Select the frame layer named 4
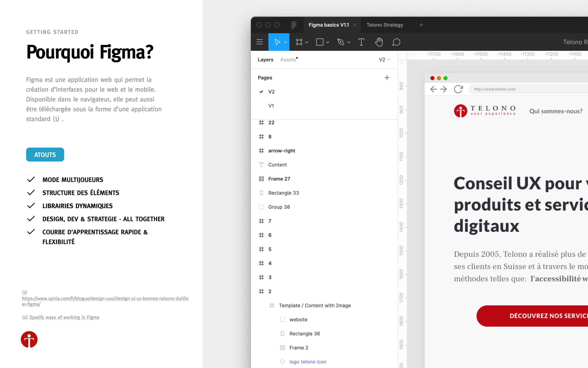Image resolution: width=588 pixels, height=368 pixels. coord(324,263)
